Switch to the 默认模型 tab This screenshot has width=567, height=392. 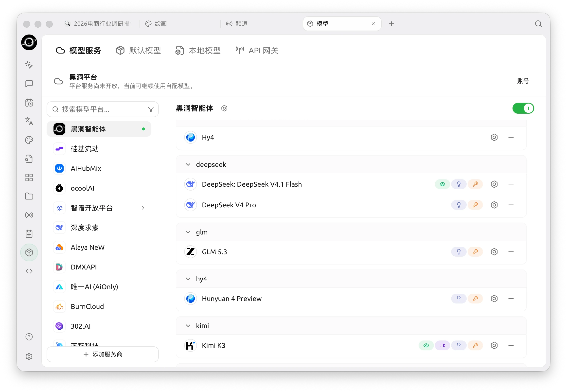(x=139, y=51)
